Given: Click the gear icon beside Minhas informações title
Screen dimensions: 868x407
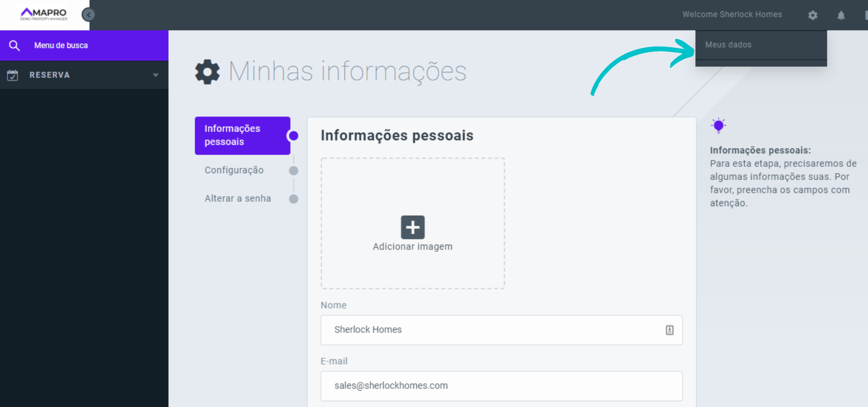Looking at the screenshot, I should point(207,71).
